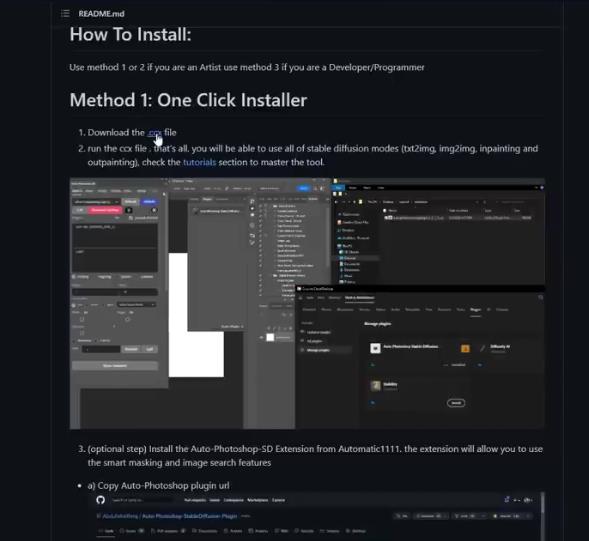Open the model dropdown in plugin panel
The width and height of the screenshot is (589, 541).
(x=97, y=202)
